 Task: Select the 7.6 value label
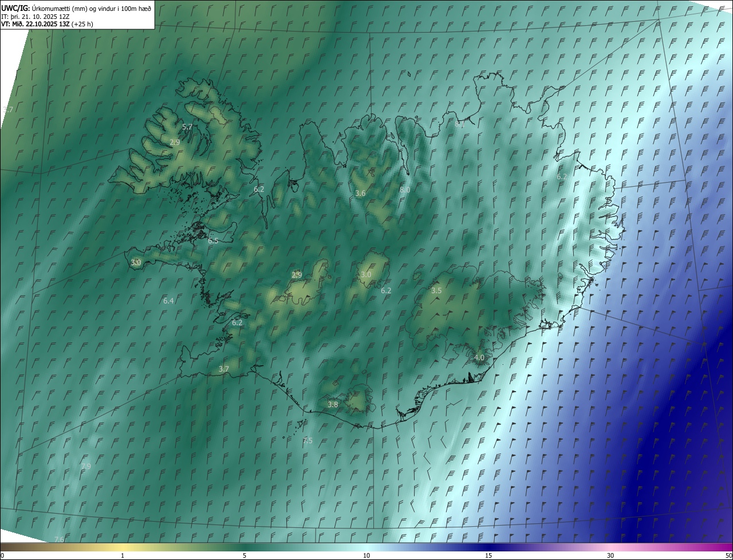(59, 539)
